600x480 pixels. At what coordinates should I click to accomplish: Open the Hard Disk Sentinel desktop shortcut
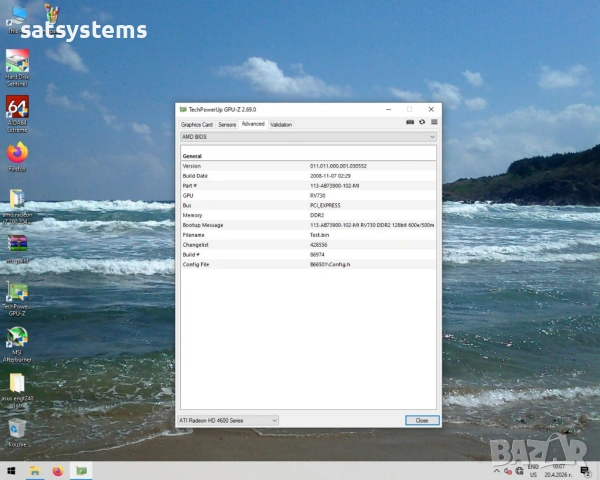(x=17, y=68)
